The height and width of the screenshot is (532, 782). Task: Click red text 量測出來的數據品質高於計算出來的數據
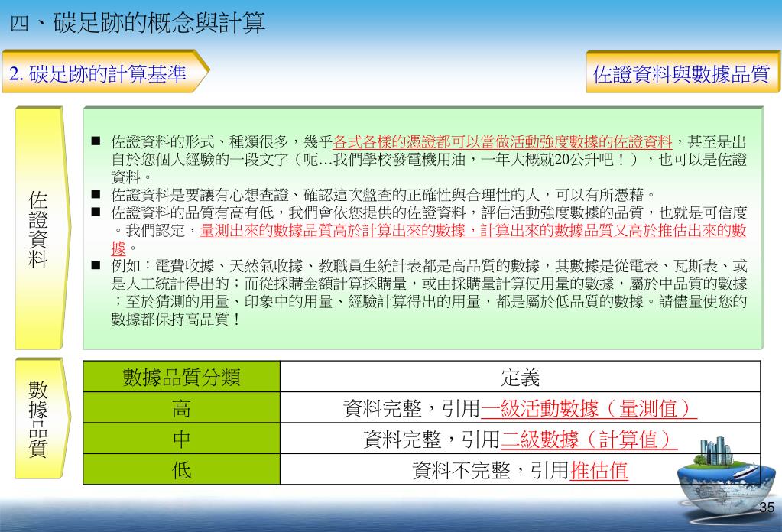pos(333,230)
